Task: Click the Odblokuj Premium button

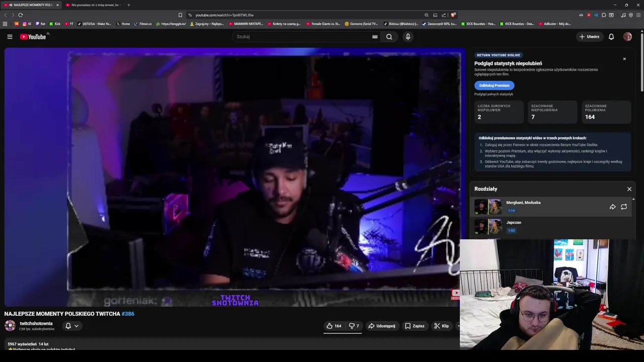Action: pyautogui.click(x=494, y=85)
